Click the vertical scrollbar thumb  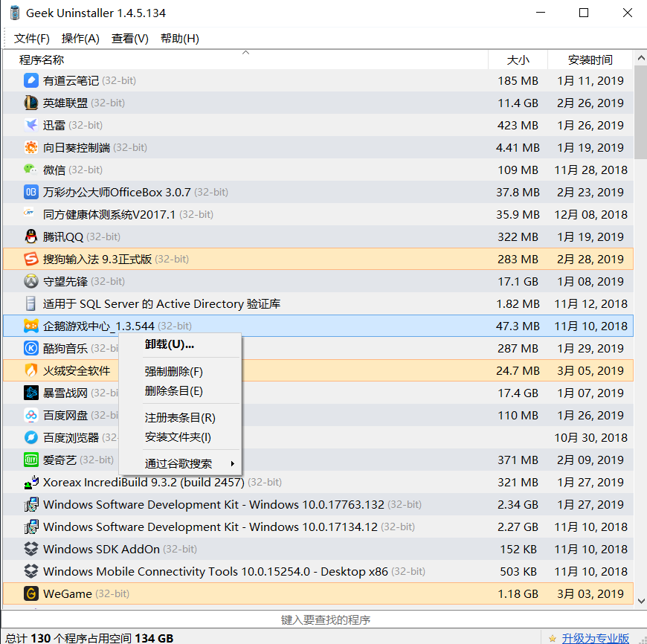pyautogui.click(x=641, y=112)
